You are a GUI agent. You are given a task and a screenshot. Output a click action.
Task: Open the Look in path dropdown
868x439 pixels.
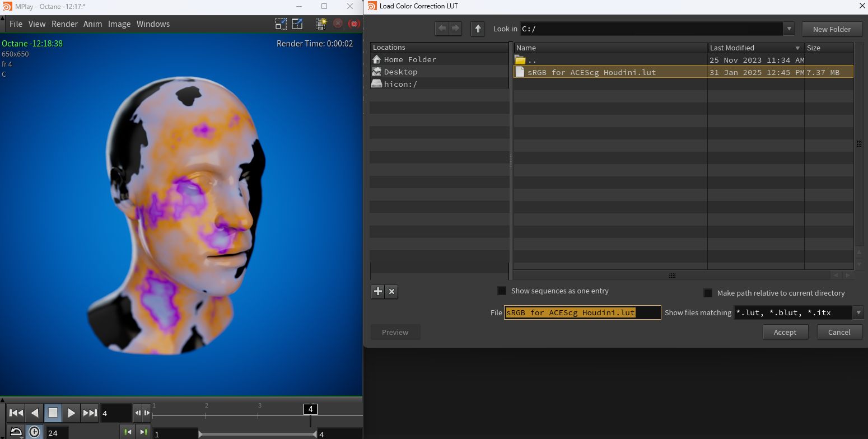[789, 29]
